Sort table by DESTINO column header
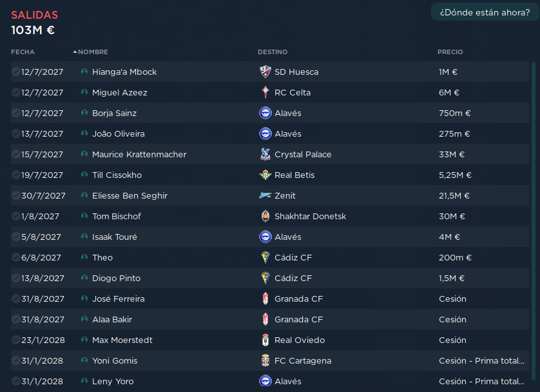The image size is (540, 392). click(x=273, y=52)
